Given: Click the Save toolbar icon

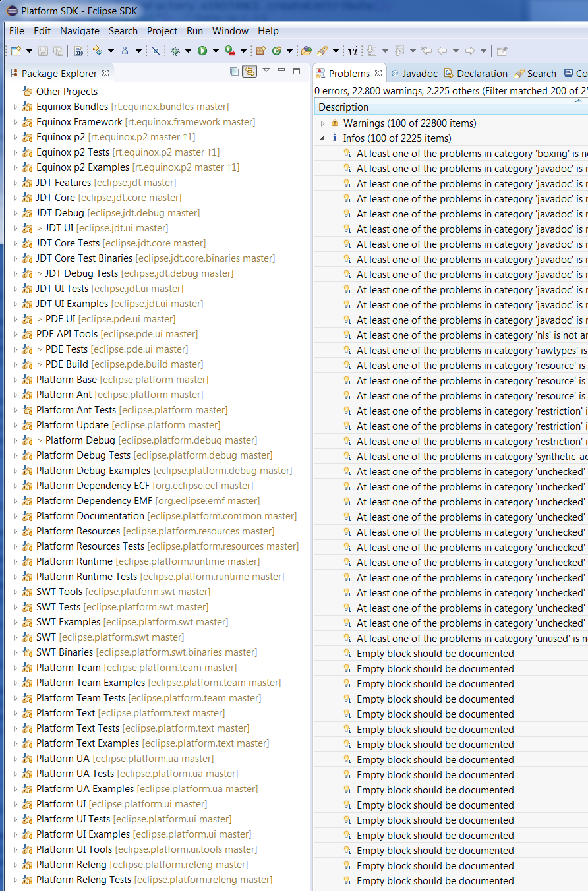Looking at the screenshot, I should click(43, 51).
